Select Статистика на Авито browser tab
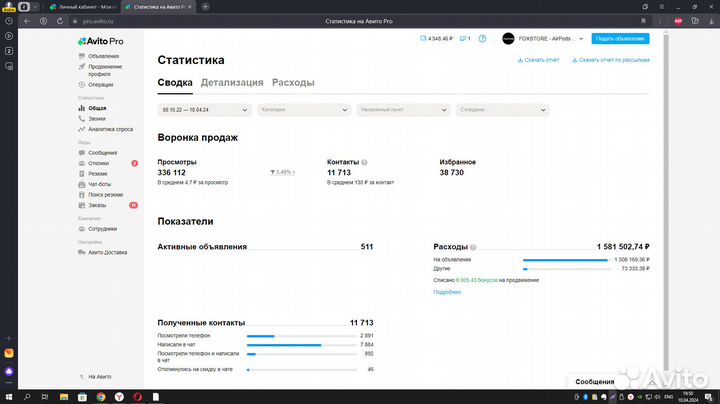The width and height of the screenshot is (720, 404). click(x=158, y=7)
